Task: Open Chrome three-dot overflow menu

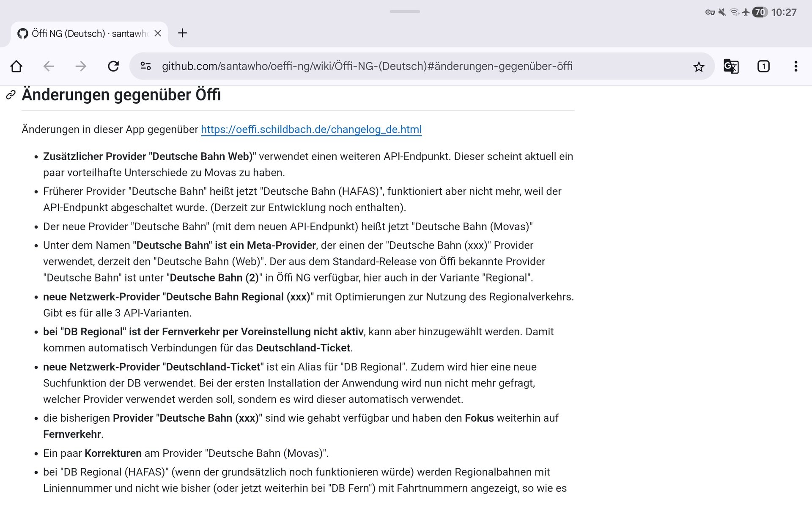Action: click(x=796, y=66)
